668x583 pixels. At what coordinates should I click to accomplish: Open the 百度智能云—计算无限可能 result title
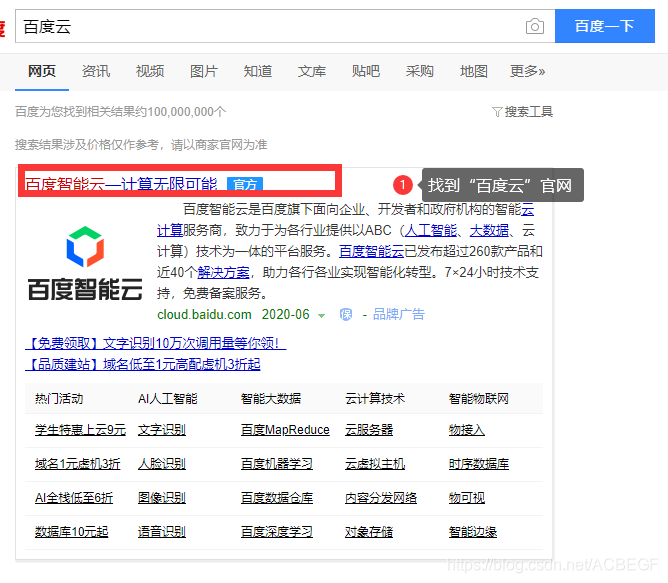[x=121, y=184]
